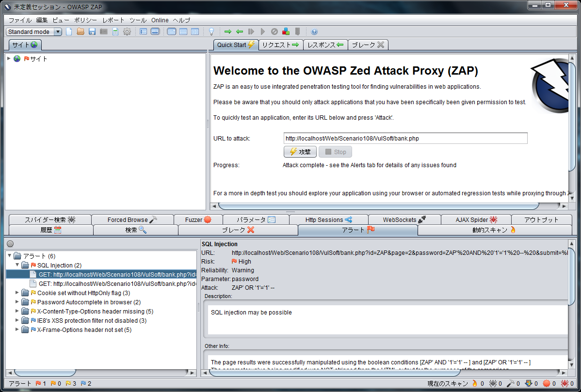Click the snapshot session camera icon
Viewport: 581px width, 392px height.
pos(104,32)
